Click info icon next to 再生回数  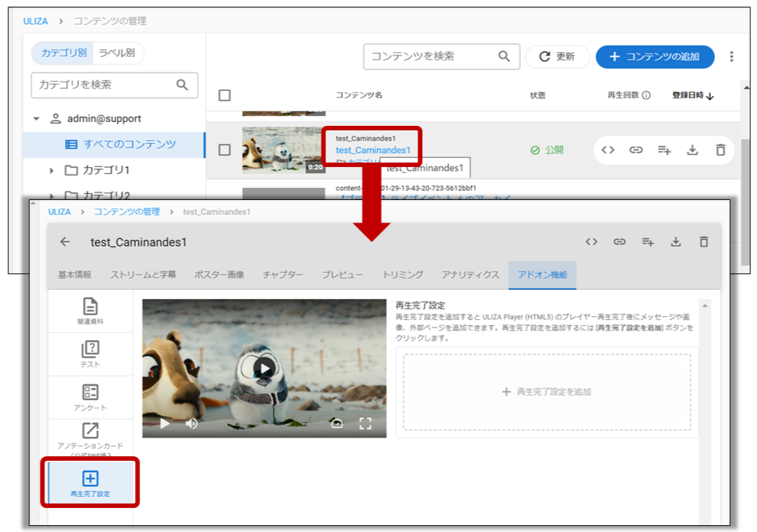tap(646, 95)
